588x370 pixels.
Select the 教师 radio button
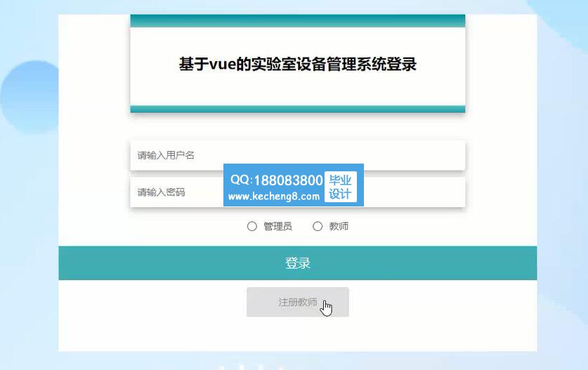(318, 227)
